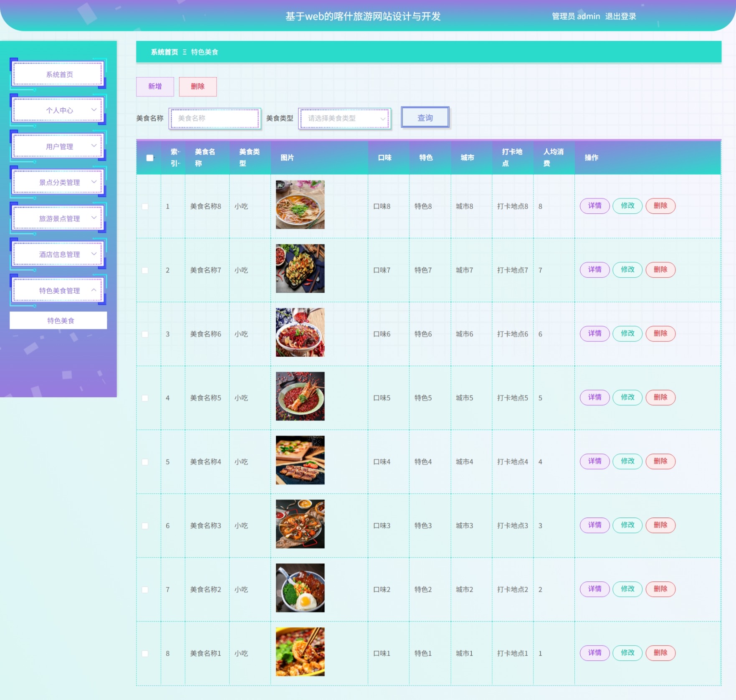The width and height of the screenshot is (736, 700).
Task: Click the breadcrumb separator icon beside 系统首页
Action: coord(185,52)
